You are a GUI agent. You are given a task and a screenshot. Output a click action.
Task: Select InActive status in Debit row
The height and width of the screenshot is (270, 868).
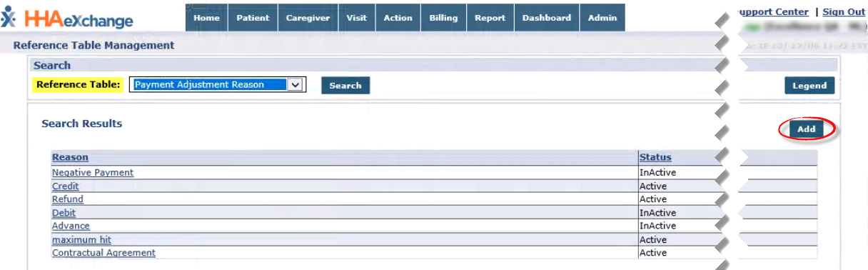click(657, 213)
